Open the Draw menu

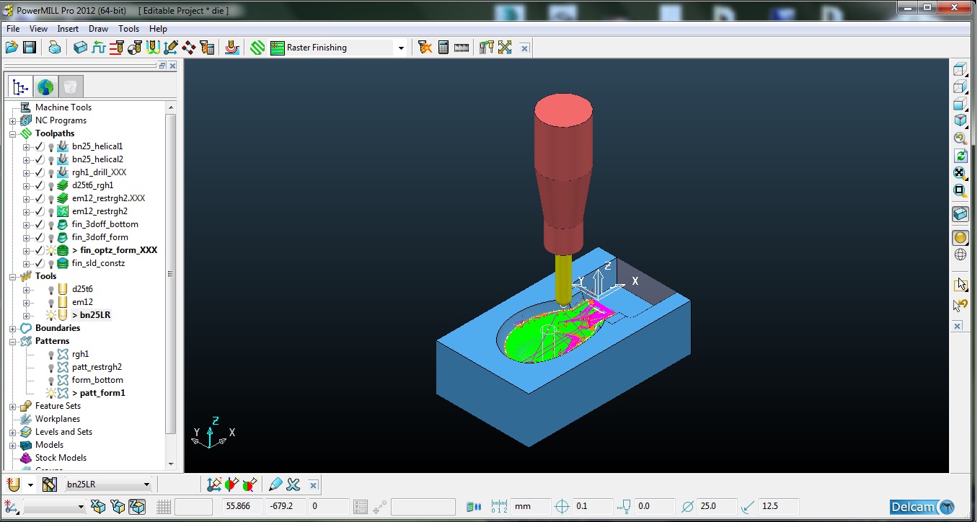pyautogui.click(x=98, y=29)
